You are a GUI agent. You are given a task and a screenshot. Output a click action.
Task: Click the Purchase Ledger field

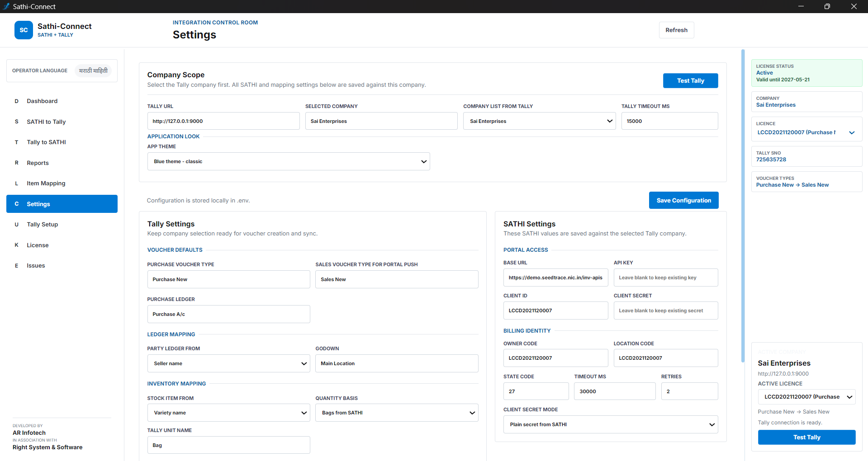[228, 314]
